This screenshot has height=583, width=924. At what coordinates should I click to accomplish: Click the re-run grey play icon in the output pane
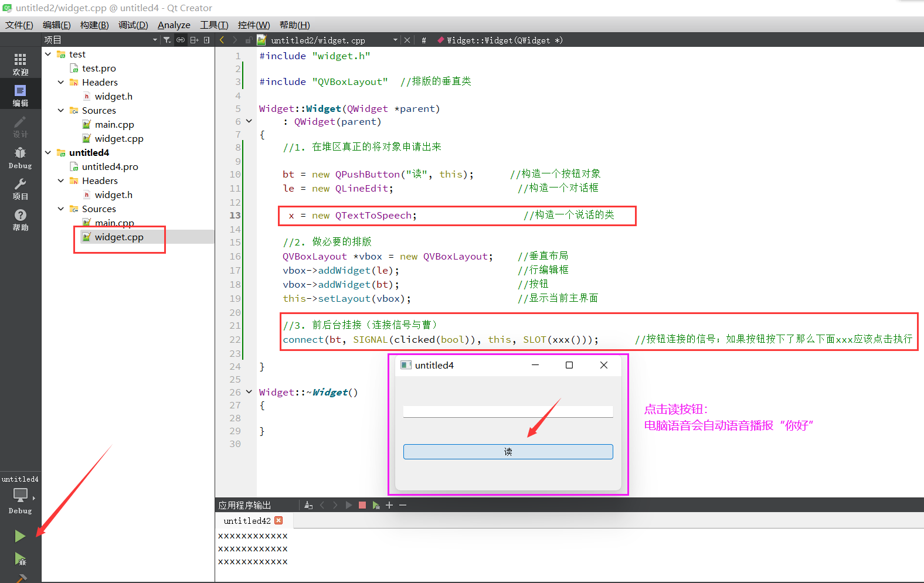[349, 505]
